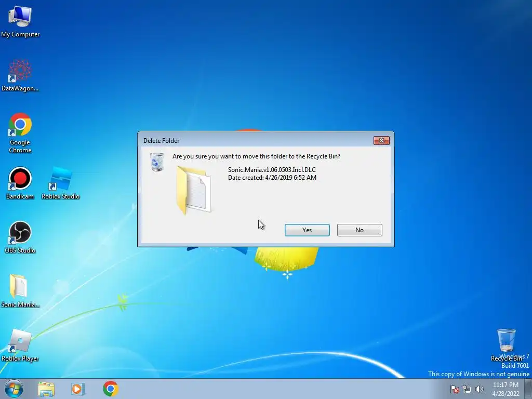Select the Google Chrome desktop shortcut
The height and width of the screenshot is (399, 532).
(20, 134)
